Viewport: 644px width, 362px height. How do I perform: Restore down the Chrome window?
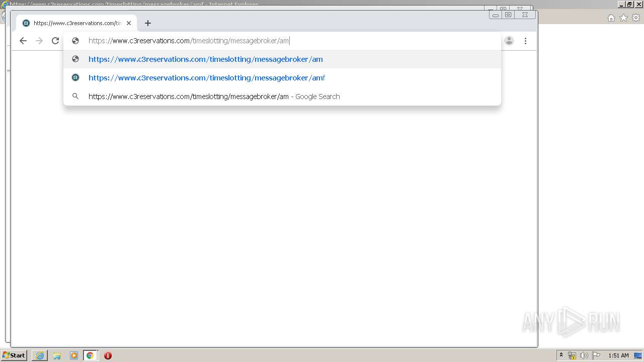508,15
